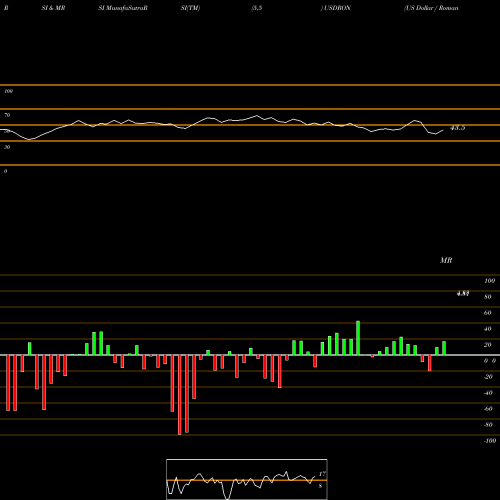Viewport: 500px width, 500px height.
Task: Select the "SI MunafaSutraR" header label
Action: click(x=123, y=8)
